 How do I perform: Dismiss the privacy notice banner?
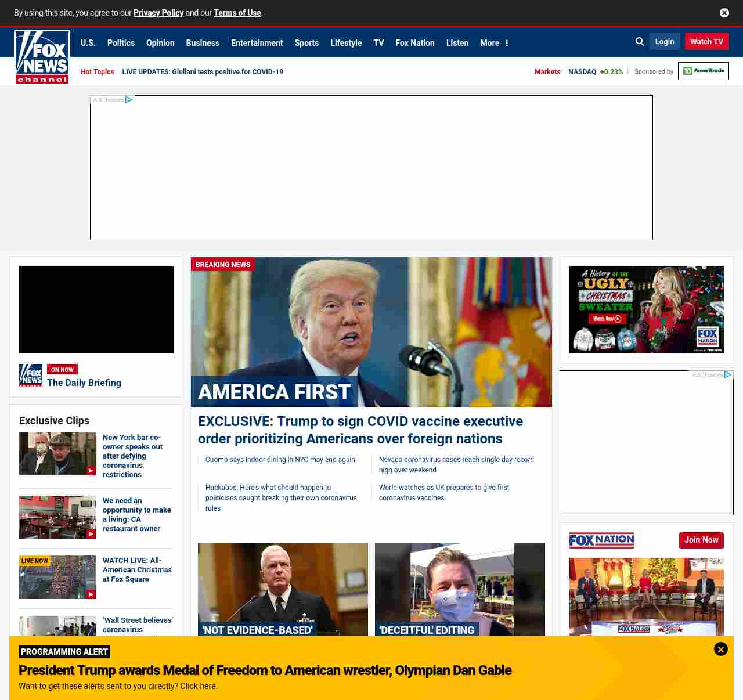point(724,13)
